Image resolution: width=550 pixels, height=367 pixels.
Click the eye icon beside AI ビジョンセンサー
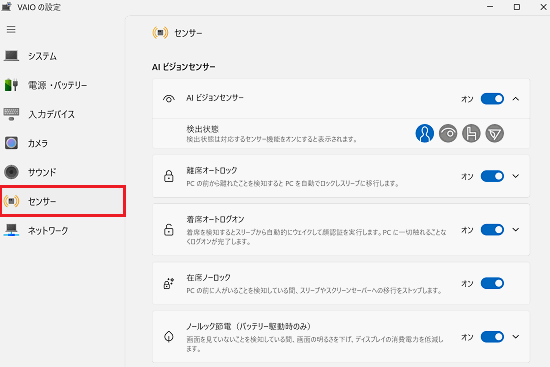point(169,99)
